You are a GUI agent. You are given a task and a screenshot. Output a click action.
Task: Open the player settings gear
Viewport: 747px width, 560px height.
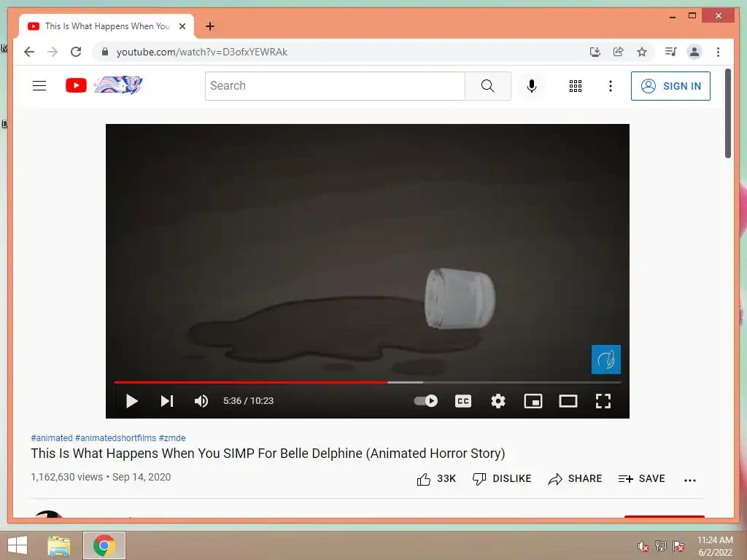click(498, 401)
